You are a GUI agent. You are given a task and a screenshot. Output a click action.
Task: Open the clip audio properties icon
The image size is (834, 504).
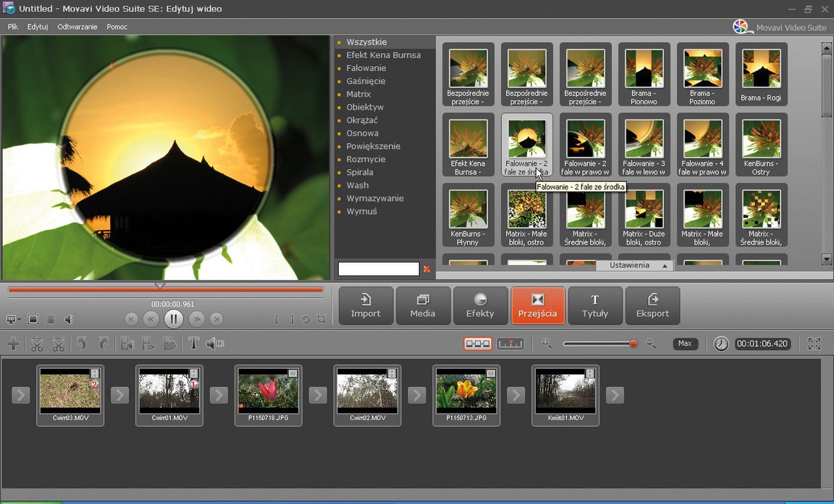pos(128,343)
